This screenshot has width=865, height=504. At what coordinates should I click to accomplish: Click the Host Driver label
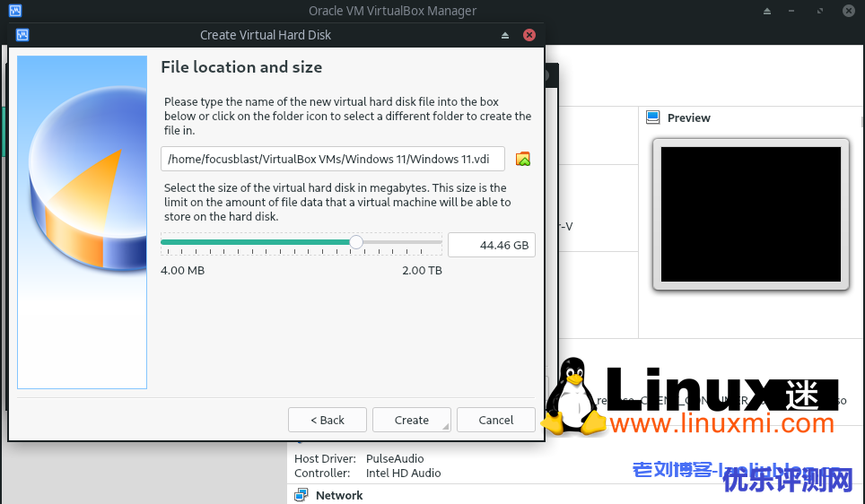click(x=325, y=458)
